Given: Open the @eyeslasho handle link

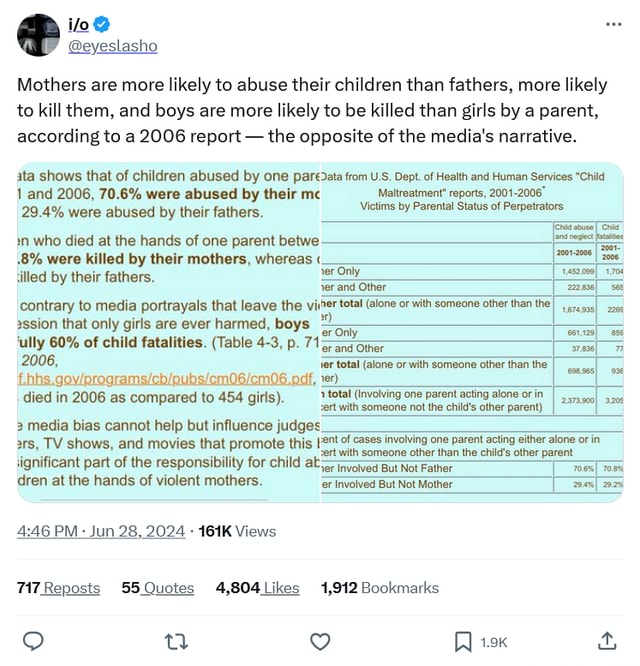Looking at the screenshot, I should tap(112, 46).
